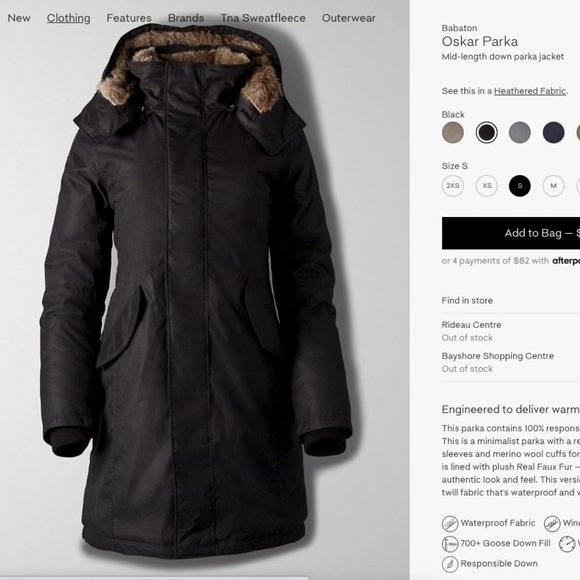Open the Outerwear menu item
Viewport: 580px width, 580px height.
348,18
